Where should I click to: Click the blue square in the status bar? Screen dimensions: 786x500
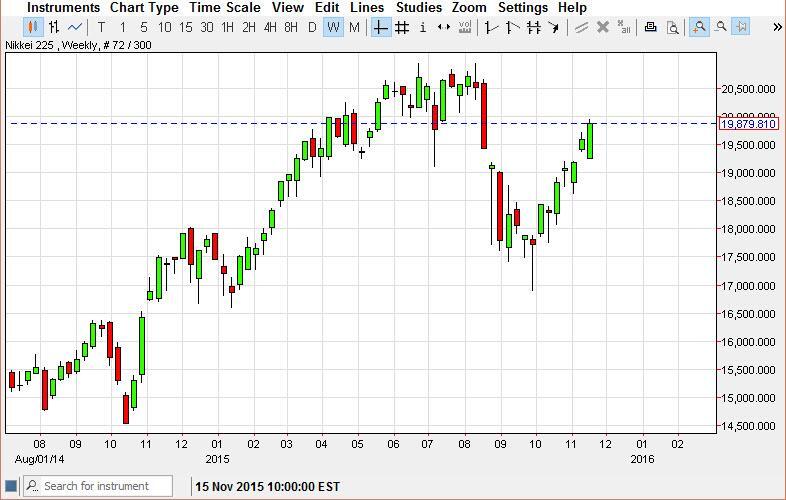(11, 487)
